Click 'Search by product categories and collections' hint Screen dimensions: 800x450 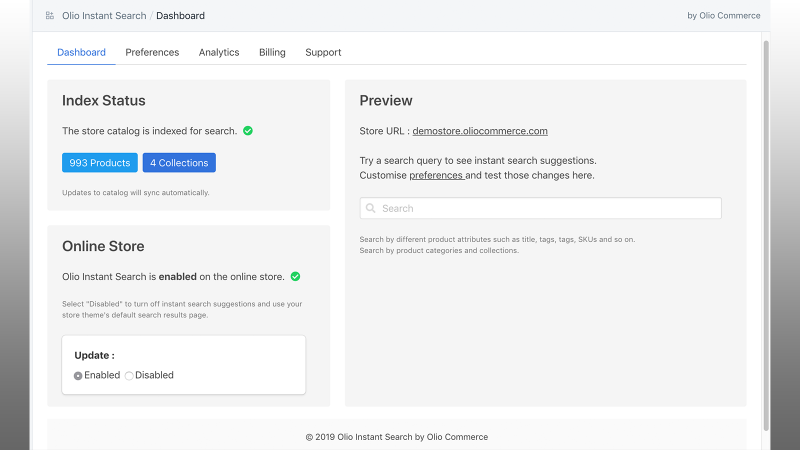[x=439, y=251]
